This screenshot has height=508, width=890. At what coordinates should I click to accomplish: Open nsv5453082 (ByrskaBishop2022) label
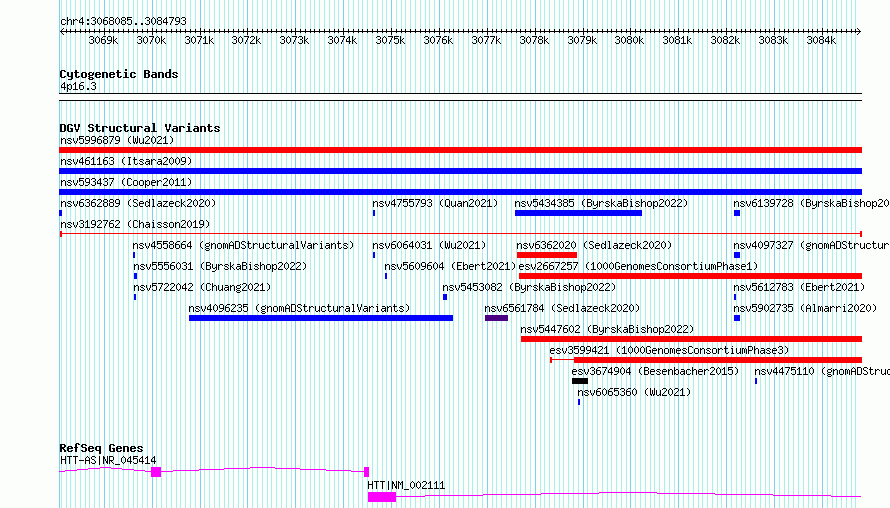529,287
